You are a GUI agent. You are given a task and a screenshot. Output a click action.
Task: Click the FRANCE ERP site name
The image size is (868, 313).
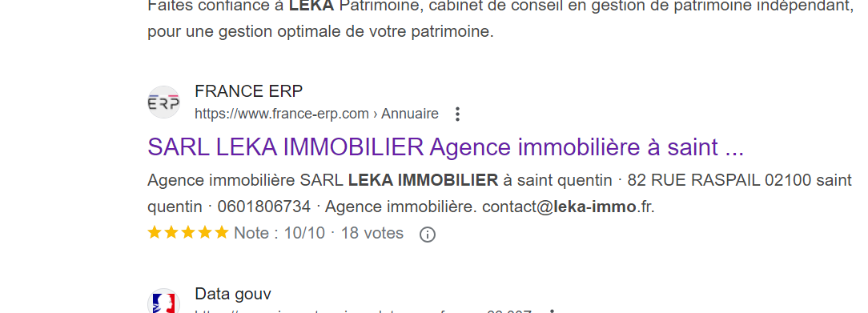pyautogui.click(x=248, y=91)
